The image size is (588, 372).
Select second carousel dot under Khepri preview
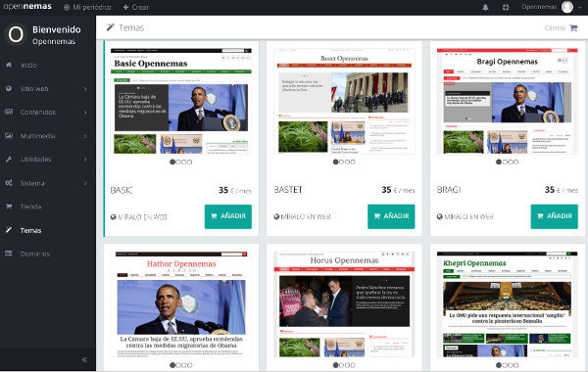tap(505, 365)
